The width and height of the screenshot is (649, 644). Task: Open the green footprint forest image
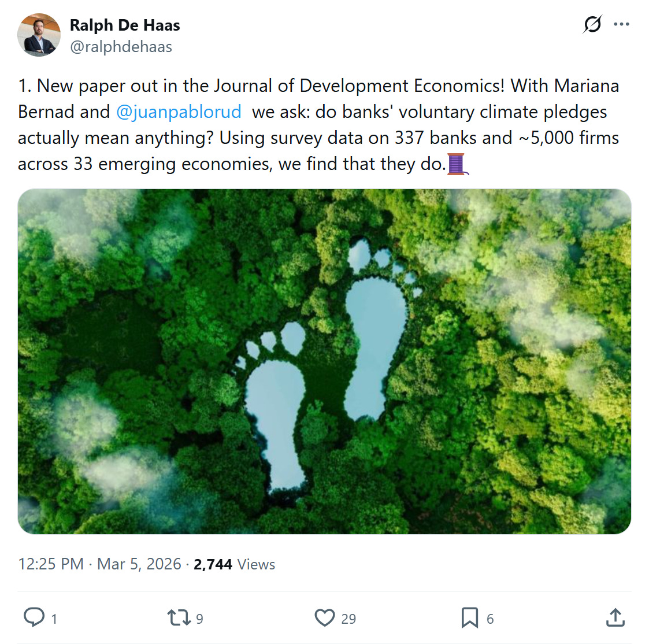pyautogui.click(x=324, y=361)
